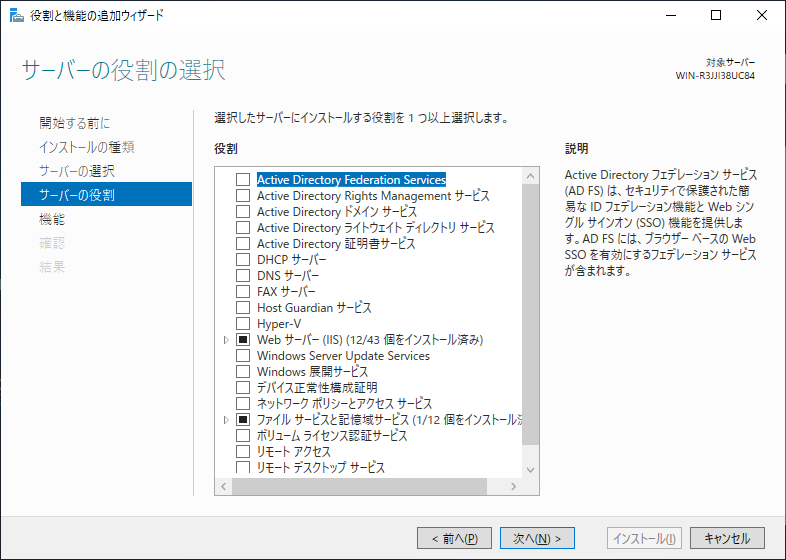786x560 pixels.
Task: Select リモート アクセス row label
Action: [294, 452]
